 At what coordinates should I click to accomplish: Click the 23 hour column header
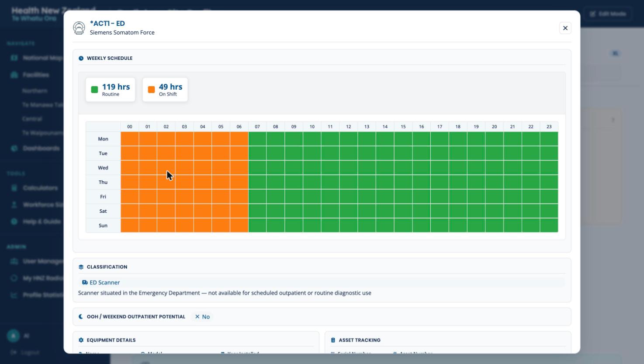point(549,127)
